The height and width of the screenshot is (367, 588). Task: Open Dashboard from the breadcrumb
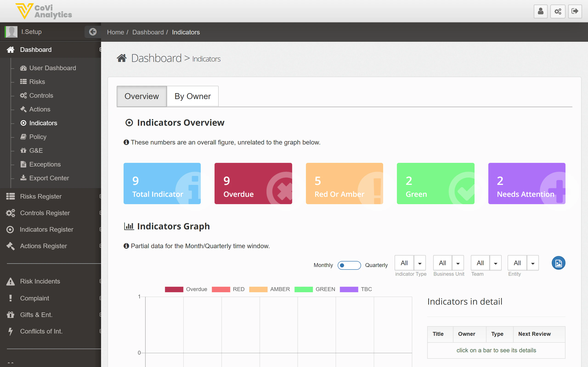click(x=148, y=32)
